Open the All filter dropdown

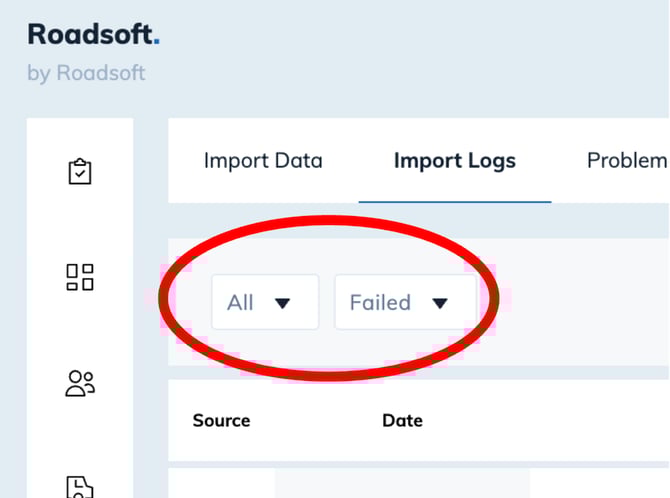coord(265,302)
